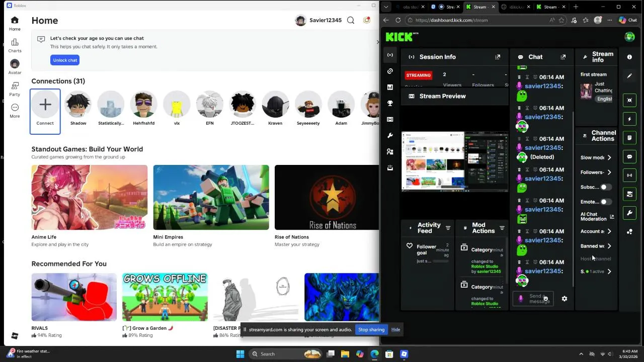Screen dimensions: 644x362
Task: Switch to the obs studio browser tab
Action: [410, 7]
